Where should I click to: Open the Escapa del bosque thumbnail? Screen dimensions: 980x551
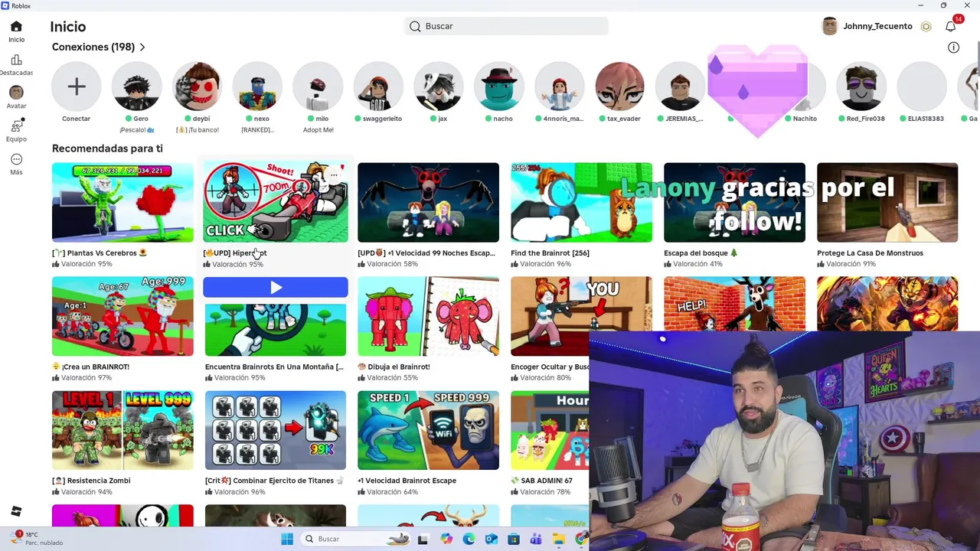pos(734,203)
